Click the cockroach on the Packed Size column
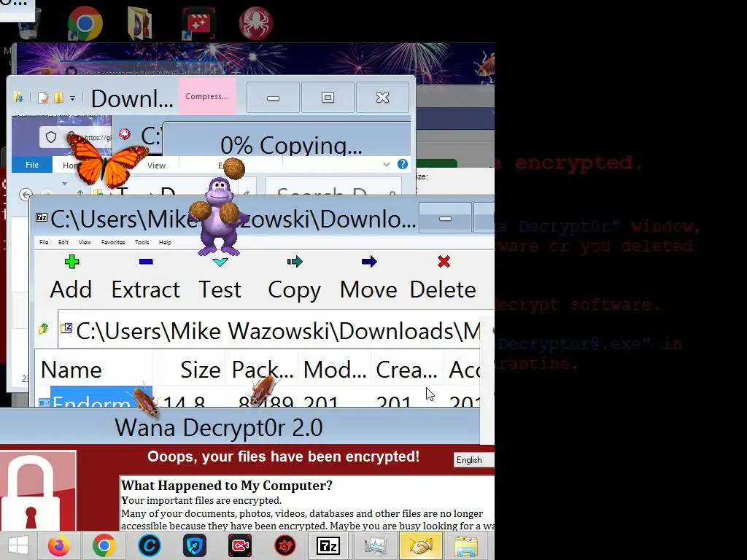747x560 pixels. pyautogui.click(x=263, y=390)
